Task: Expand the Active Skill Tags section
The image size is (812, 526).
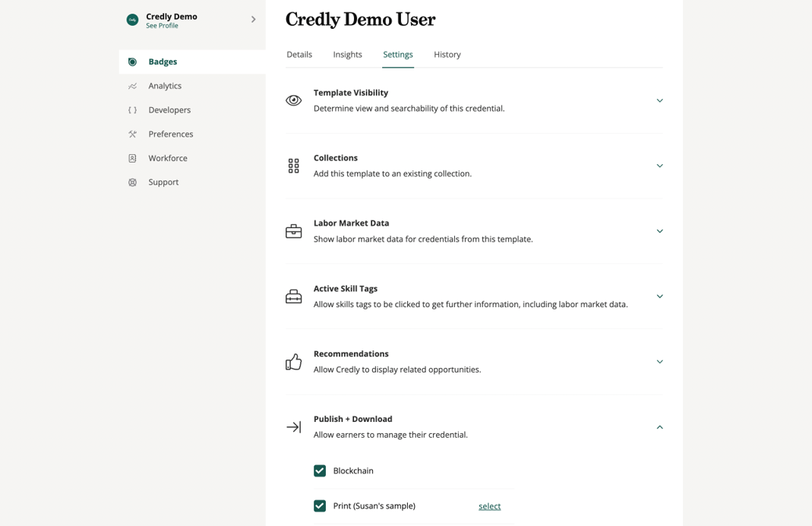Action: point(659,296)
